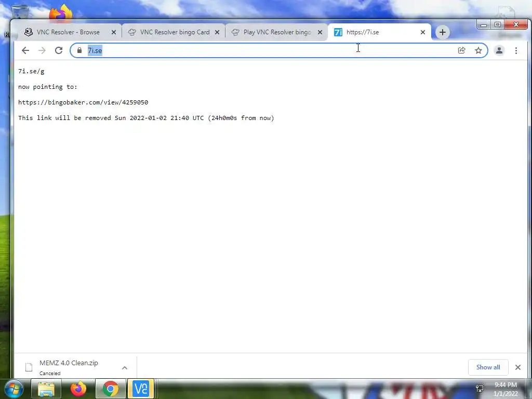Close the https://7i.se tab
Image resolution: width=532 pixels, height=399 pixels.
point(423,32)
